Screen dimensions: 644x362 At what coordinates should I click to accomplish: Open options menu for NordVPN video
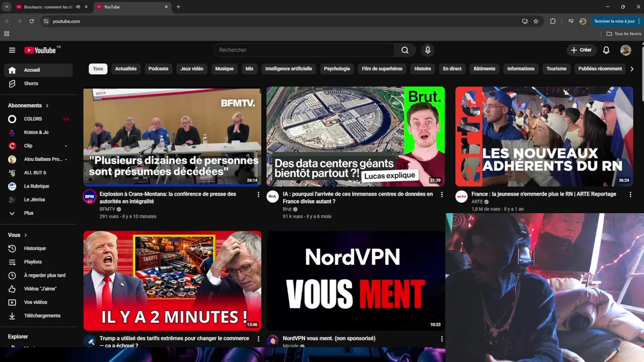[x=442, y=339]
